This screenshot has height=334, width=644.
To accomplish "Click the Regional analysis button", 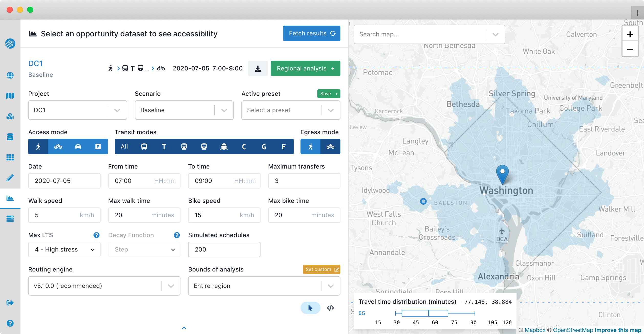I will [x=305, y=68].
